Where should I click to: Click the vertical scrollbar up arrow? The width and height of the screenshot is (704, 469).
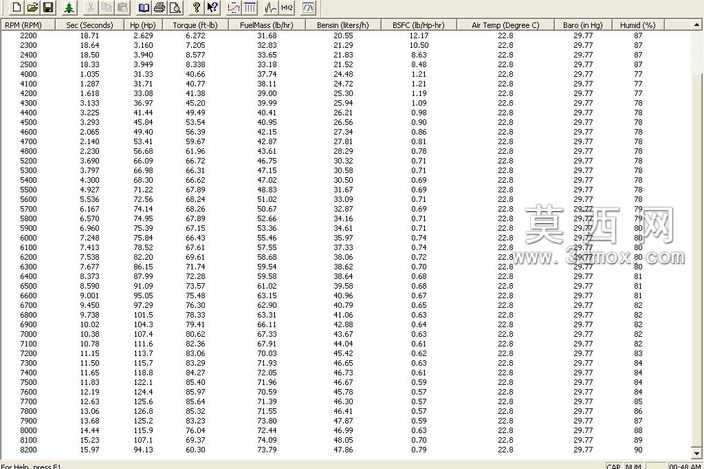click(x=697, y=25)
